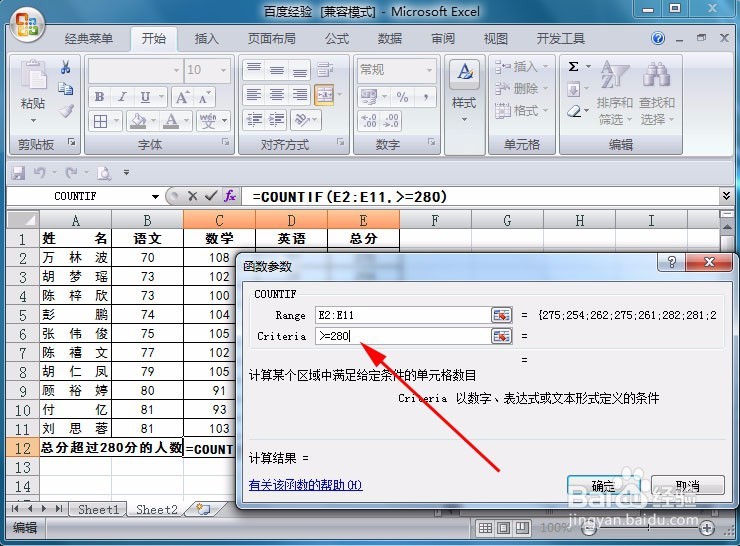Screen dimensions: 740x546
Task: Click the Fill down icon
Action: coord(573,89)
